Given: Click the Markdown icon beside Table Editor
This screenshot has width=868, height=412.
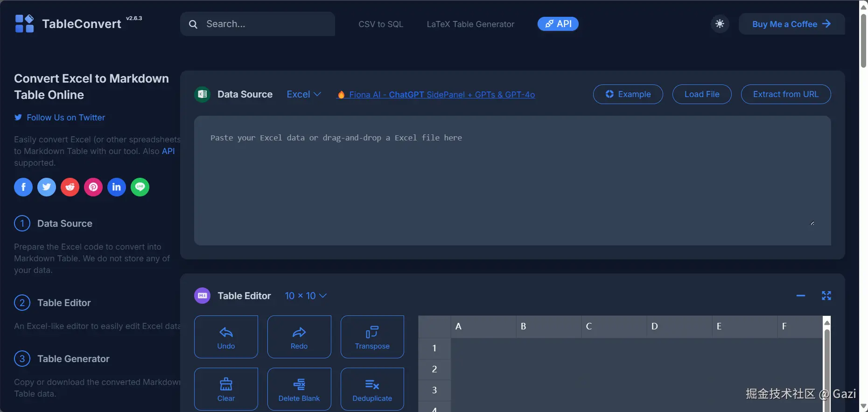Looking at the screenshot, I should click(x=202, y=296).
